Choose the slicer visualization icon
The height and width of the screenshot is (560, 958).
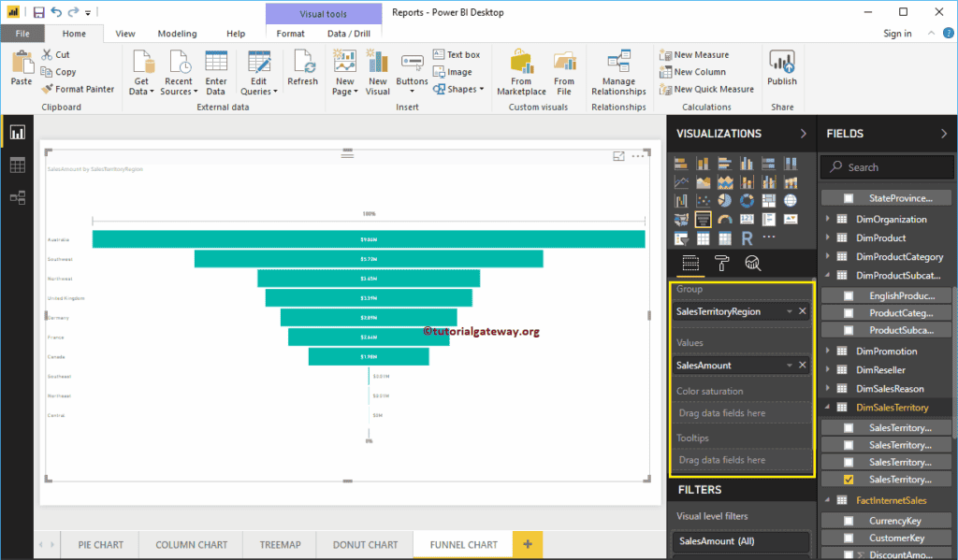click(x=681, y=238)
